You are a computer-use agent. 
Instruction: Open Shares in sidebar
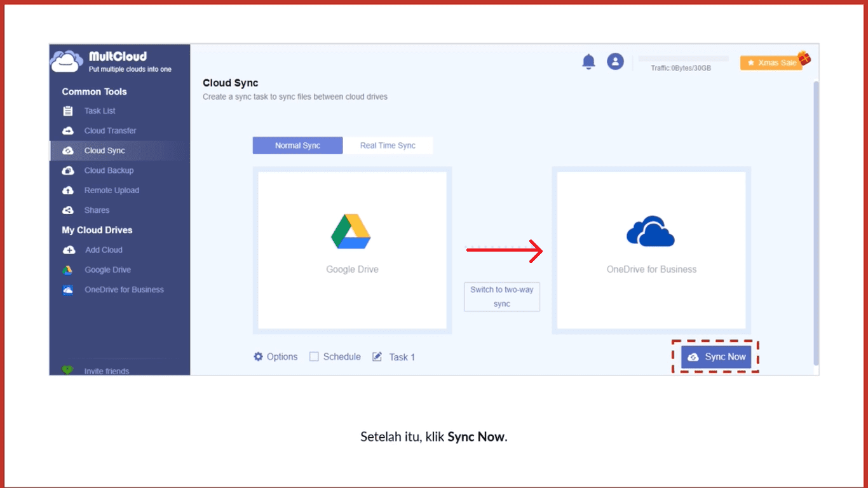(97, 210)
